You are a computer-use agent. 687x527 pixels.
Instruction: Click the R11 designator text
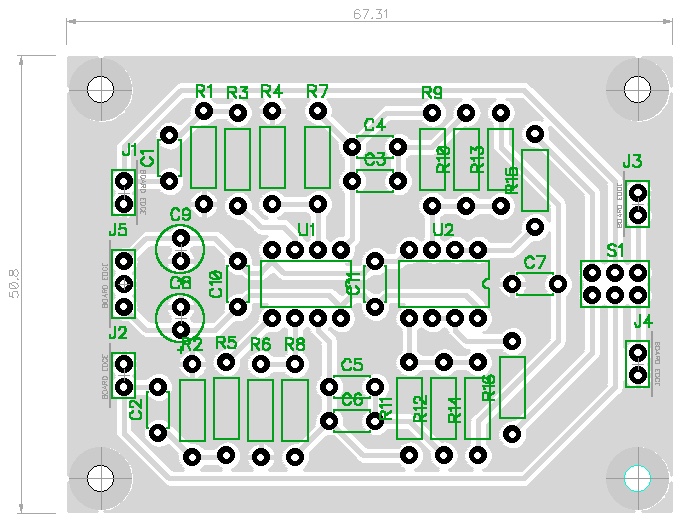click(x=386, y=409)
